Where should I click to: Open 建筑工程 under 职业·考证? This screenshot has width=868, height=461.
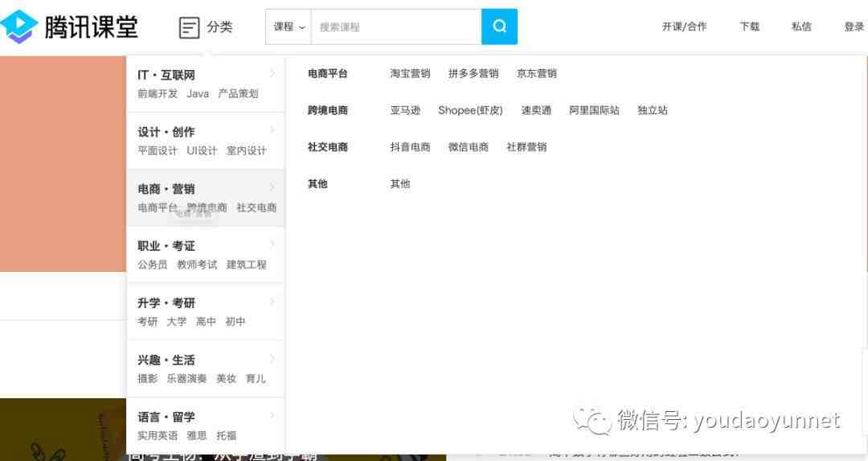[247, 265]
